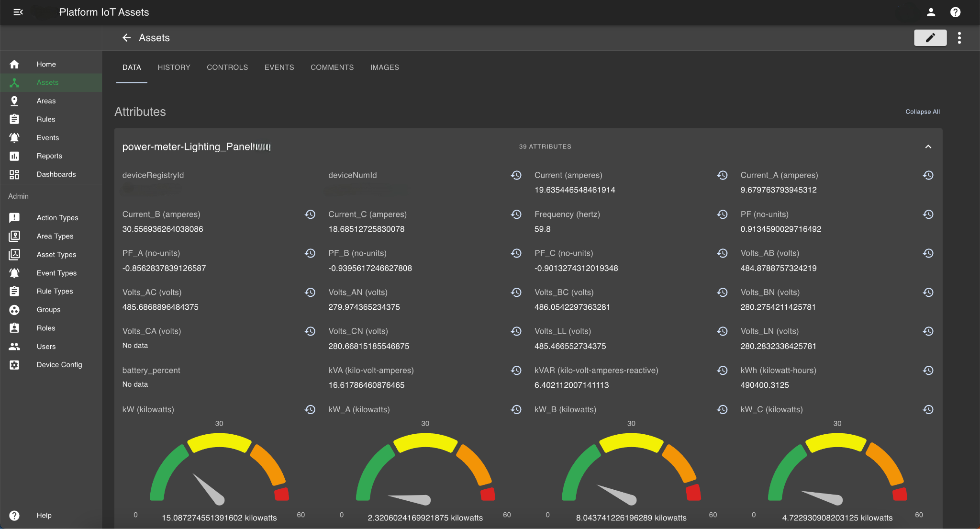Image resolution: width=980 pixels, height=529 pixels.
Task: Collapse the power-meter-Lighting_Panel attributes section
Action: 928,146
